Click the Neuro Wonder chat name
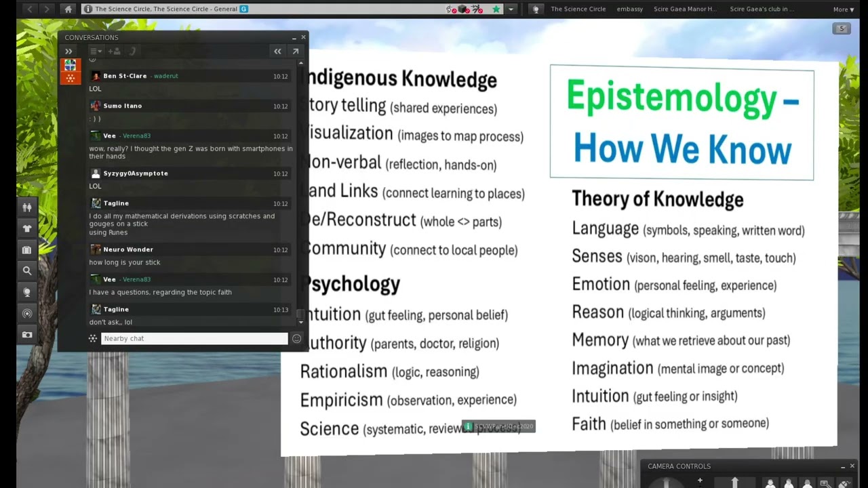The width and height of the screenshot is (868, 488). [128, 249]
